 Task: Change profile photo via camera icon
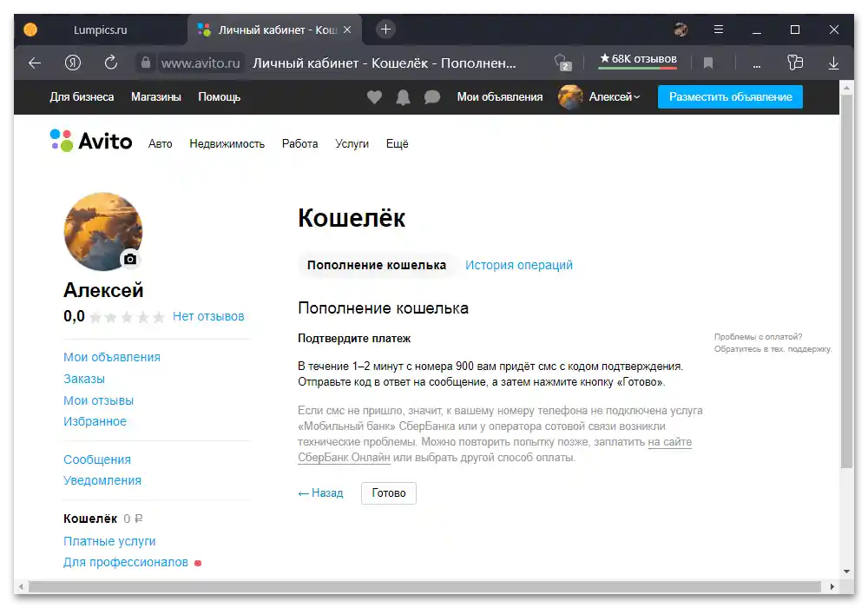click(x=130, y=259)
